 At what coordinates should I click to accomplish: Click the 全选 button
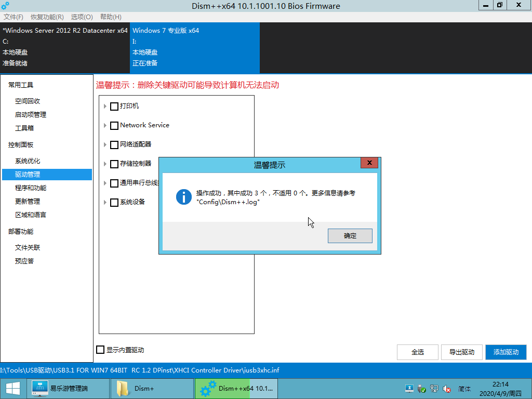coord(417,352)
